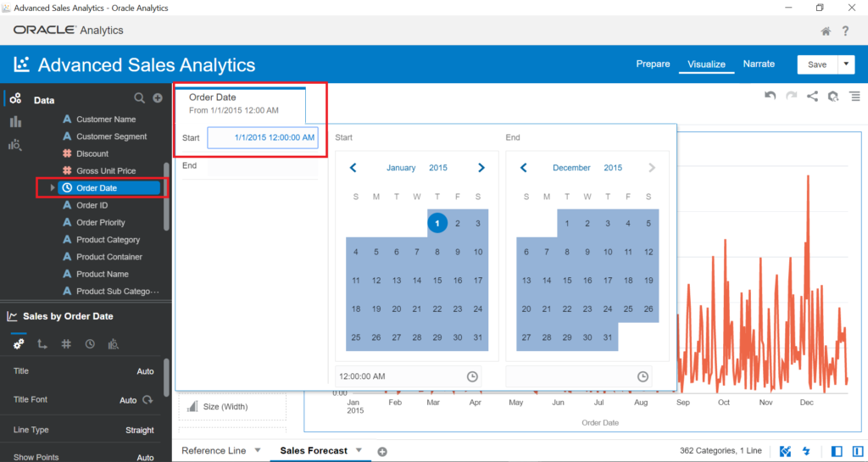Open the Reference Line canvas tab
Screen dimensions: 868x462
(214, 450)
